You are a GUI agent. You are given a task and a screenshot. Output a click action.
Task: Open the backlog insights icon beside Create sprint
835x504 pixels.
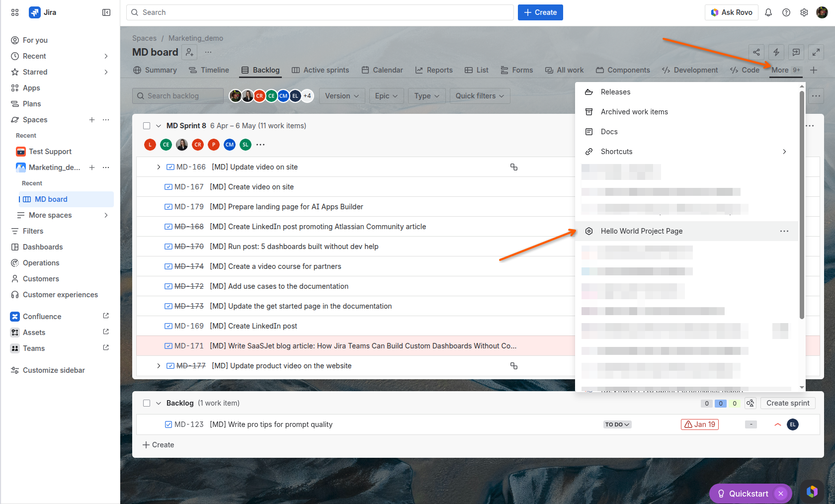751,403
